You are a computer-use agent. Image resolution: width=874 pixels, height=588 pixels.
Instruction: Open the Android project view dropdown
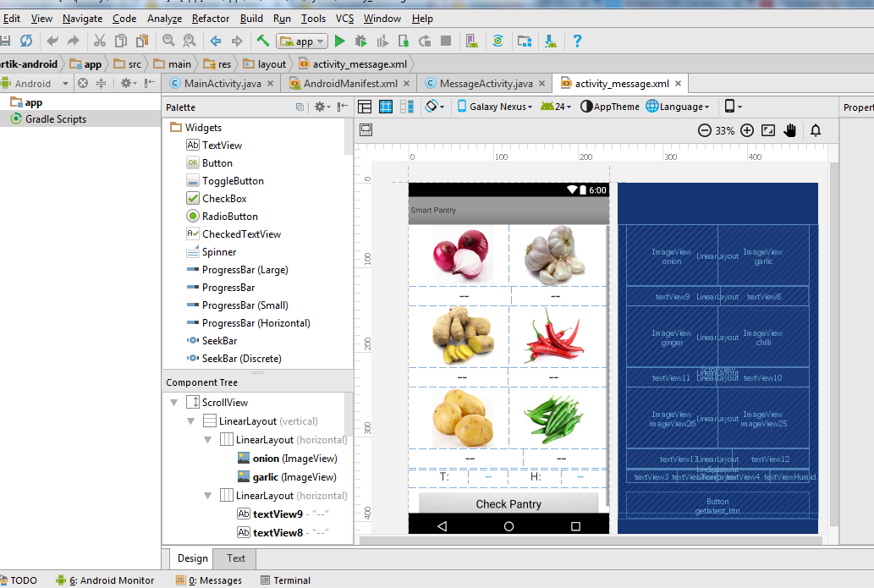tap(35, 84)
